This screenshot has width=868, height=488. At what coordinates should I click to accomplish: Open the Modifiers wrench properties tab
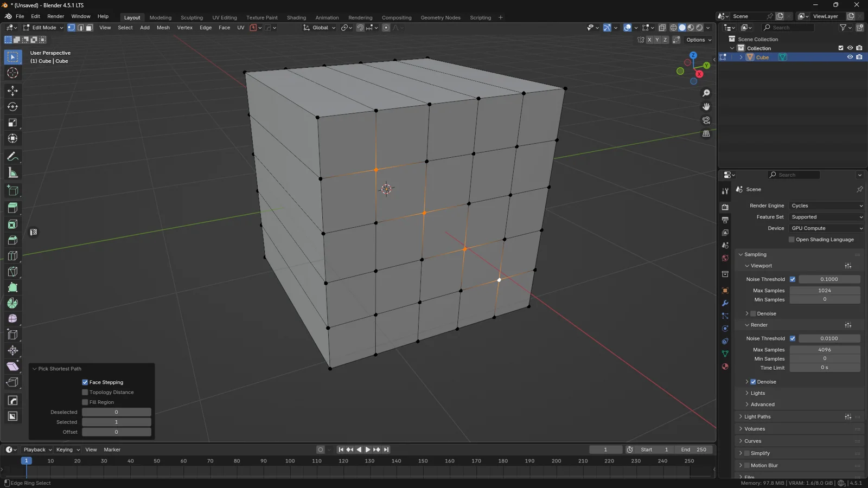725,303
